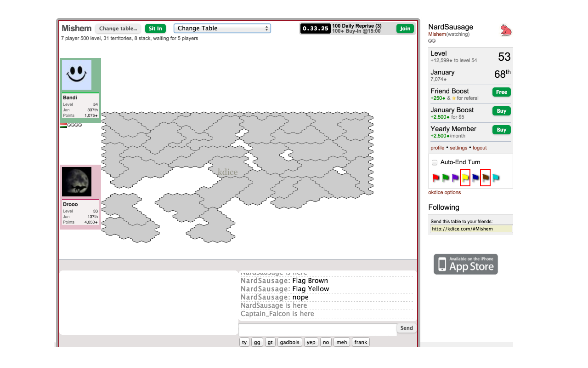Viewport: 588px width, 368px height.
Task: Select the purple flag icon
Action: 455,178
